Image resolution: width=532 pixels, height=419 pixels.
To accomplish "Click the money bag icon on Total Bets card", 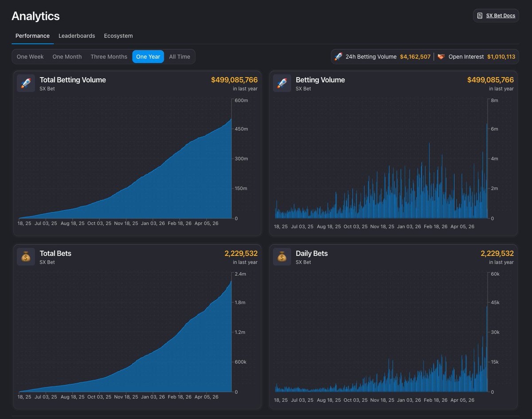I will tap(26, 257).
